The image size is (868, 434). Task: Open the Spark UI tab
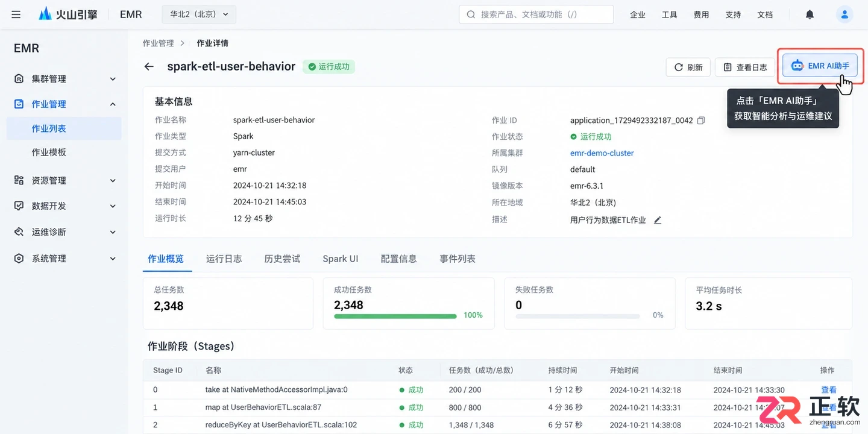coord(340,259)
